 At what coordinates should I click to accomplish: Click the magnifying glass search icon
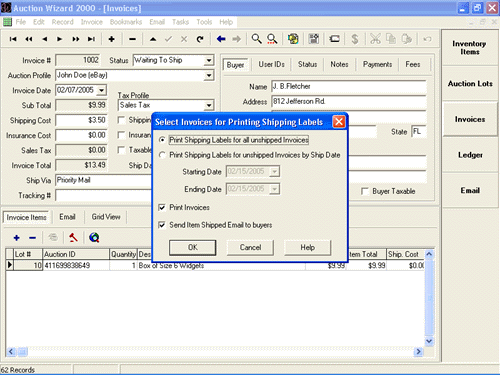[x=256, y=39]
